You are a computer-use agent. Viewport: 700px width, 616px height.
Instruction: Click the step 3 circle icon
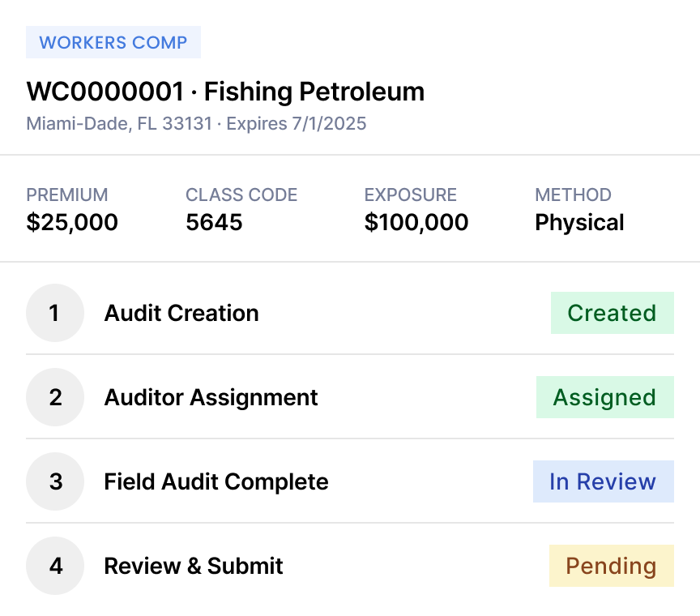tap(55, 481)
